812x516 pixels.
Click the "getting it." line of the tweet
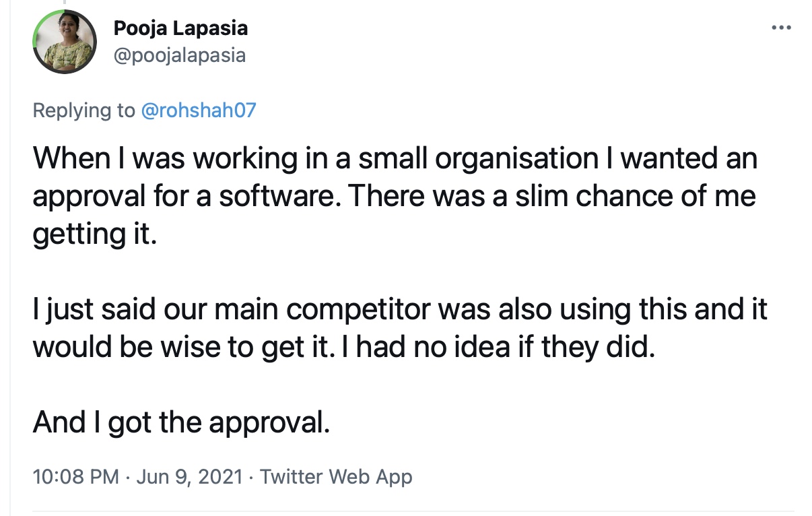click(x=94, y=234)
